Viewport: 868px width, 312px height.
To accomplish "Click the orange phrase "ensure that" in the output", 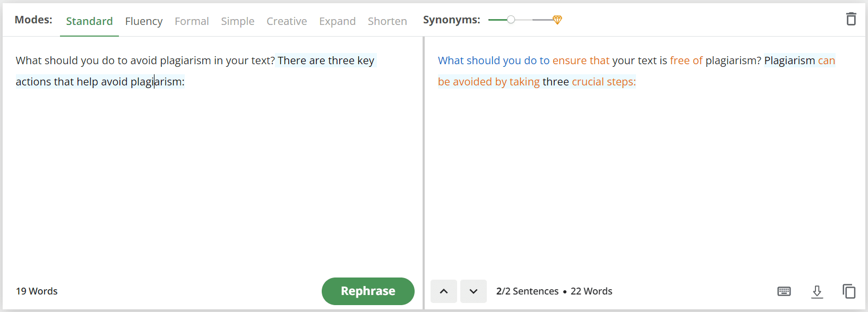I will point(581,60).
